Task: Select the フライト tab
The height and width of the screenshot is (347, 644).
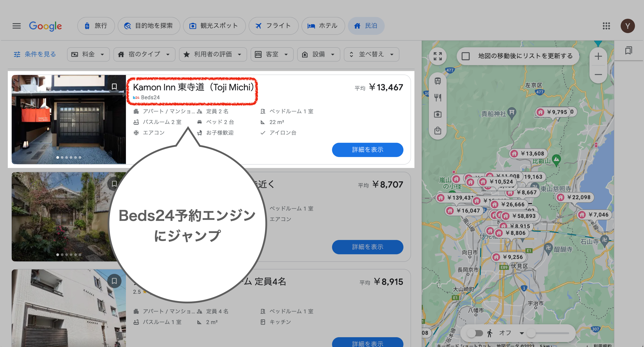Action: pos(273,26)
